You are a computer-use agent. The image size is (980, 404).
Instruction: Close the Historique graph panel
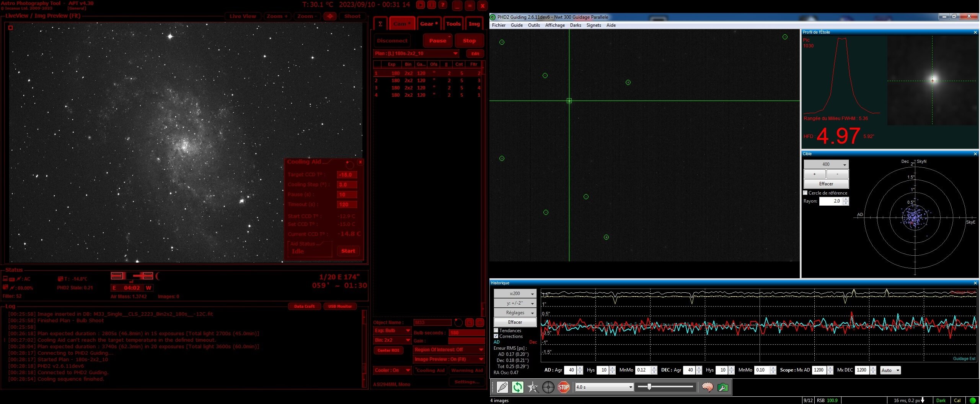975,283
